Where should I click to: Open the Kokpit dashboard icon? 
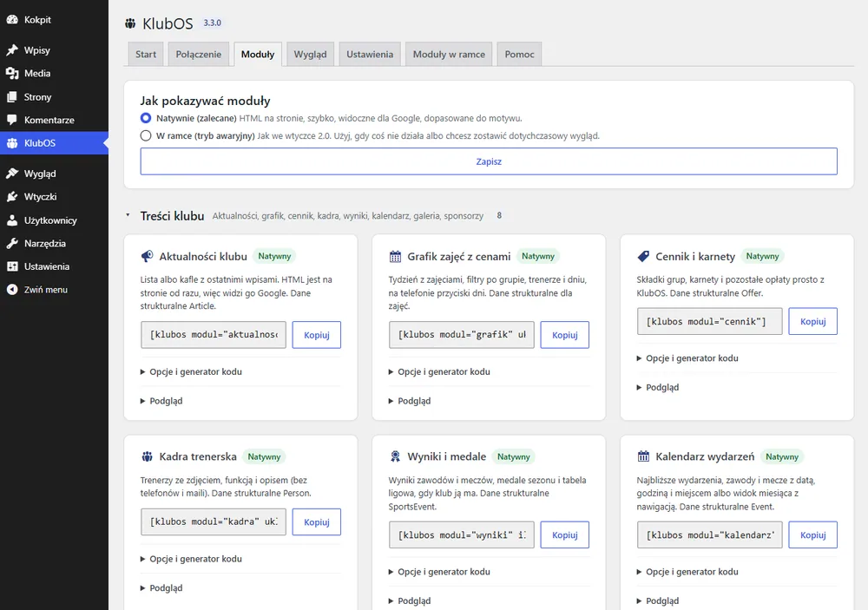(x=12, y=20)
